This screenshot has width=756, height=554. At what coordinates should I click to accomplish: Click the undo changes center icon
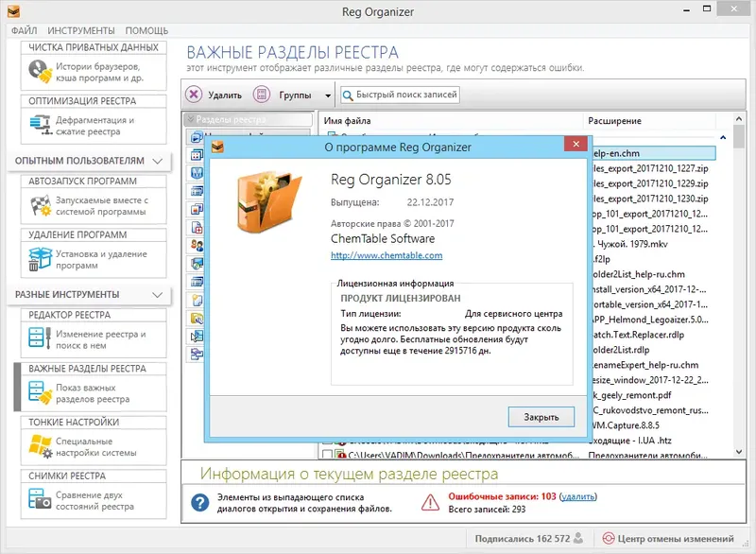pos(609,538)
